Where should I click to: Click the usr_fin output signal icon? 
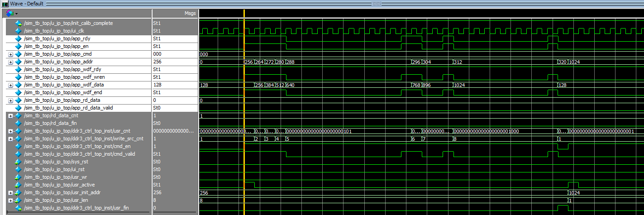point(18,208)
